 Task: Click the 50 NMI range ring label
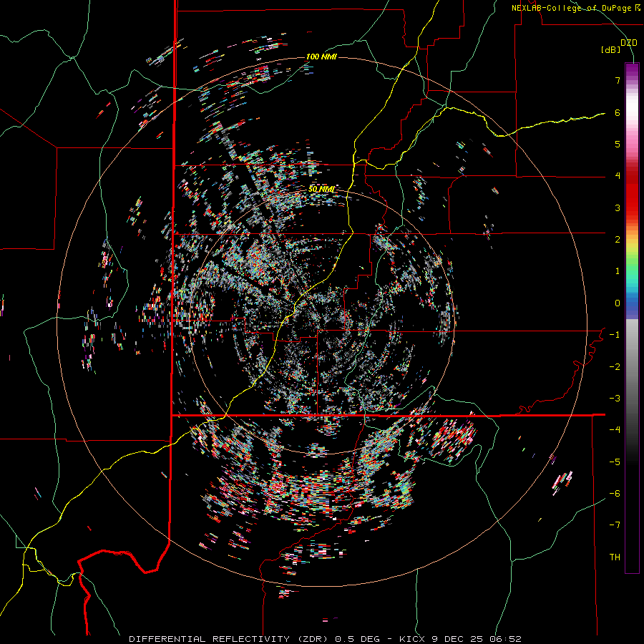[321, 190]
